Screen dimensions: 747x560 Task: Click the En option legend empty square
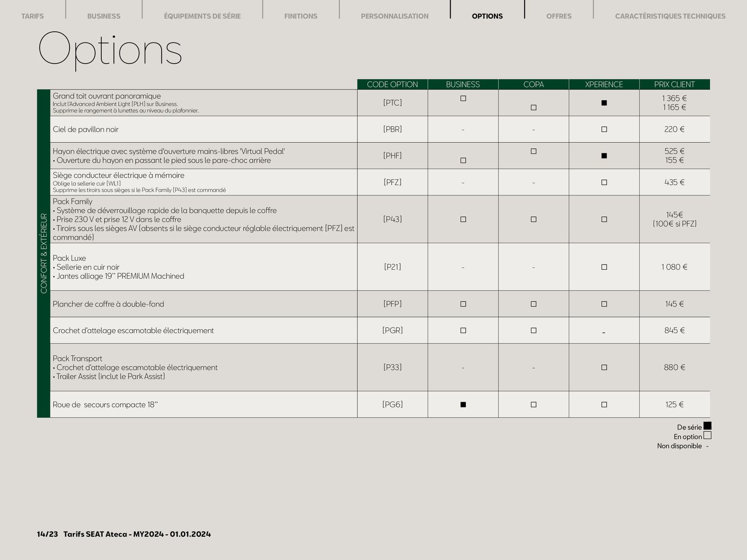point(707,435)
